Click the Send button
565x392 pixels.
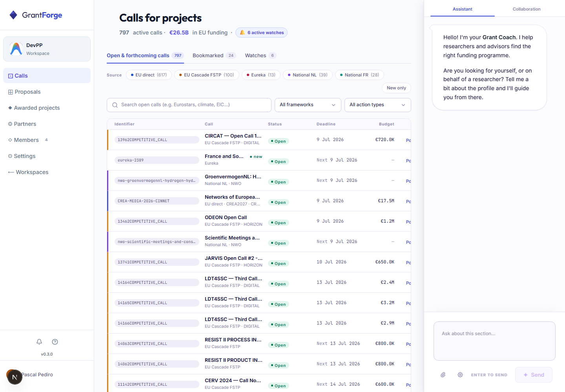coord(534,375)
